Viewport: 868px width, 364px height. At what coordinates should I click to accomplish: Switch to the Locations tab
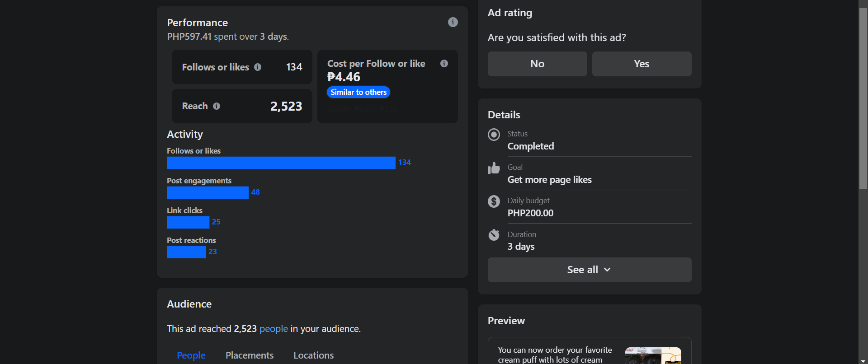(313, 355)
